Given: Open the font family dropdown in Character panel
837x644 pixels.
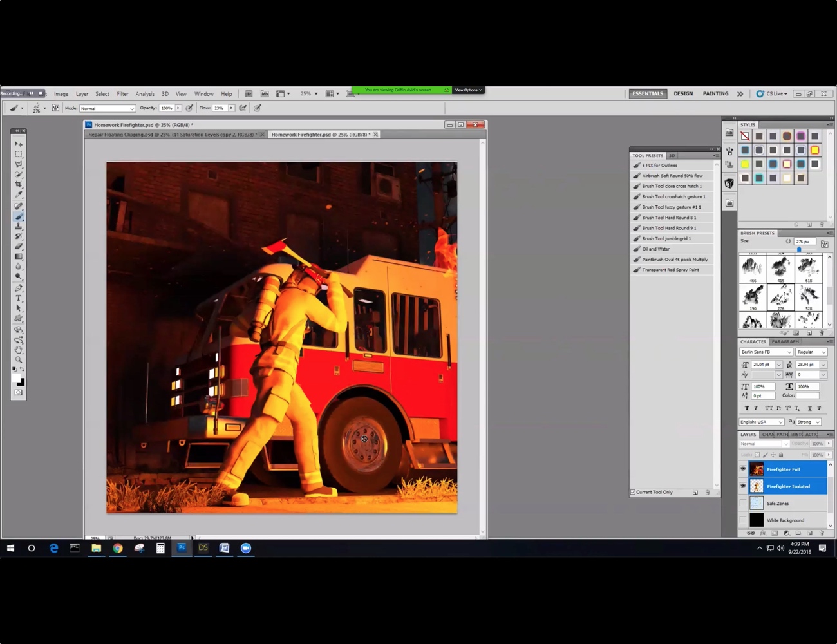Looking at the screenshot, I should (766, 352).
